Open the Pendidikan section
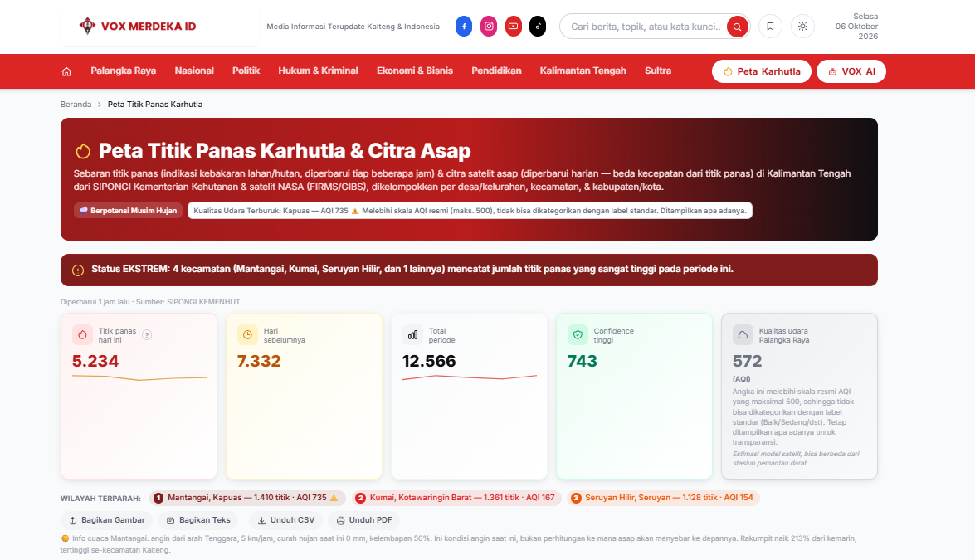Image resolution: width=975 pixels, height=560 pixels. click(x=496, y=71)
